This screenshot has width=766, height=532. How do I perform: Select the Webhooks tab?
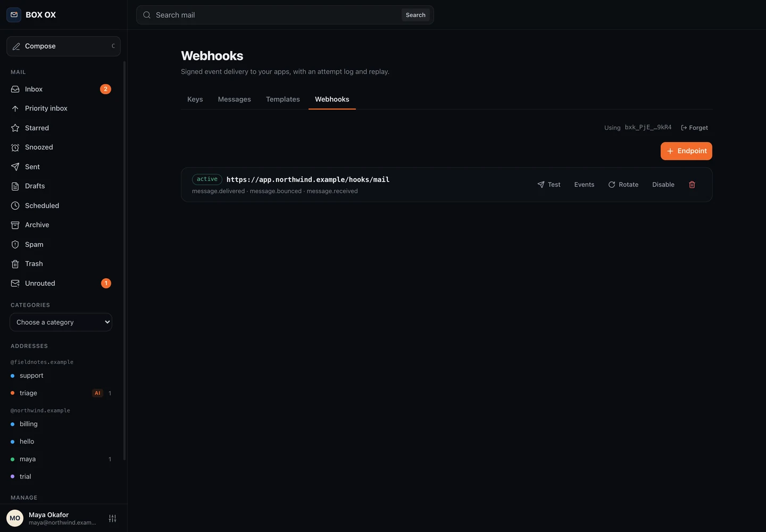[x=332, y=99]
